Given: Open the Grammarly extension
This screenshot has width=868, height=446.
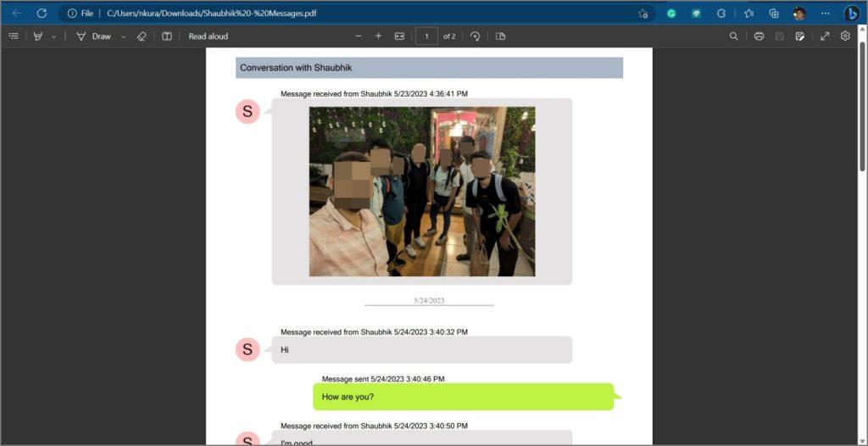Looking at the screenshot, I should pyautogui.click(x=671, y=14).
